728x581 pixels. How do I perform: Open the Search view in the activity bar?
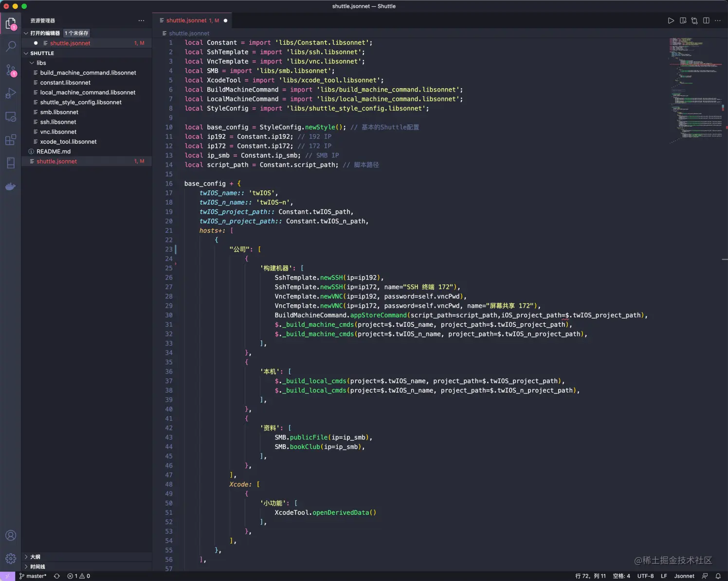pos(11,46)
